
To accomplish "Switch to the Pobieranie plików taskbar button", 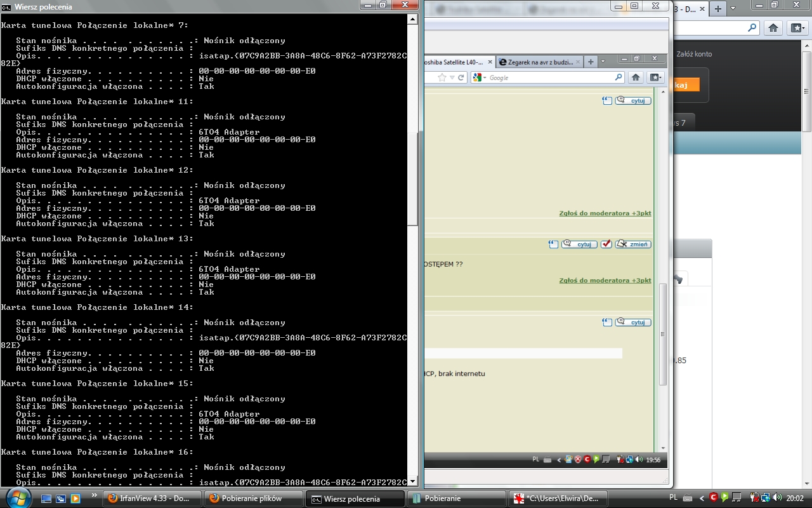I will tap(254, 498).
